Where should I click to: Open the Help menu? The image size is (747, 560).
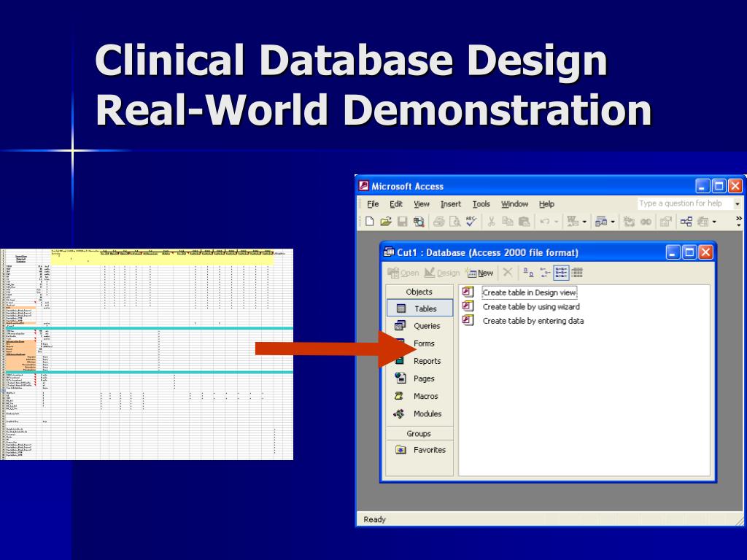[546, 204]
